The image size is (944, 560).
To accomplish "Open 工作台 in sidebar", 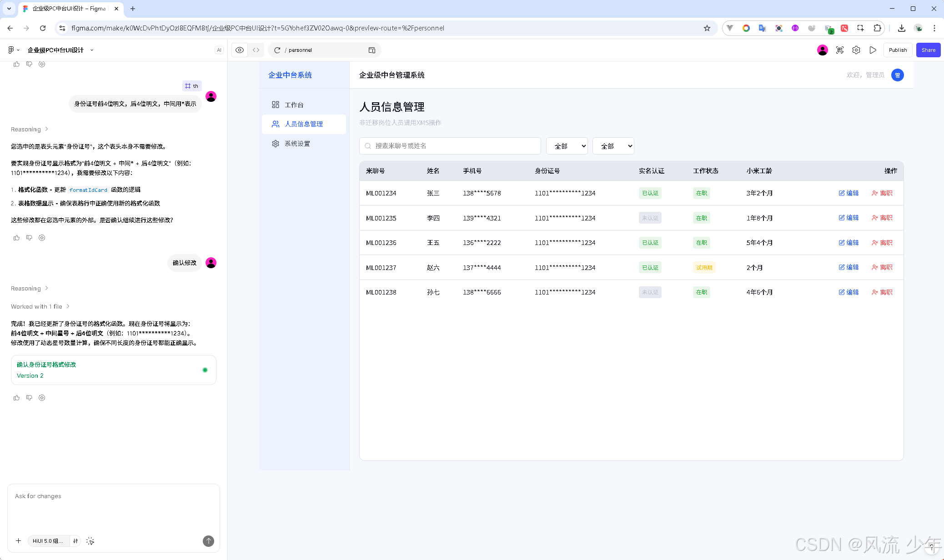I will pyautogui.click(x=294, y=105).
